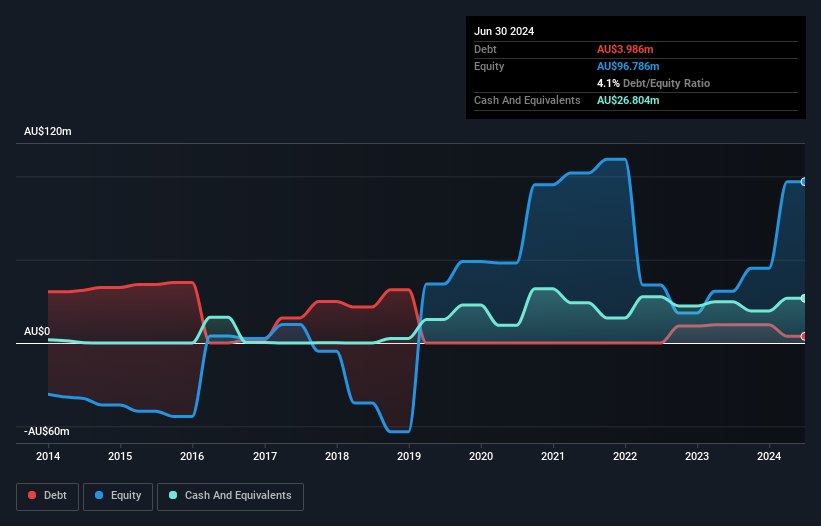Screen dimensions: 821x526
Task: Click the 2016 x-axis label
Action: 192,456
